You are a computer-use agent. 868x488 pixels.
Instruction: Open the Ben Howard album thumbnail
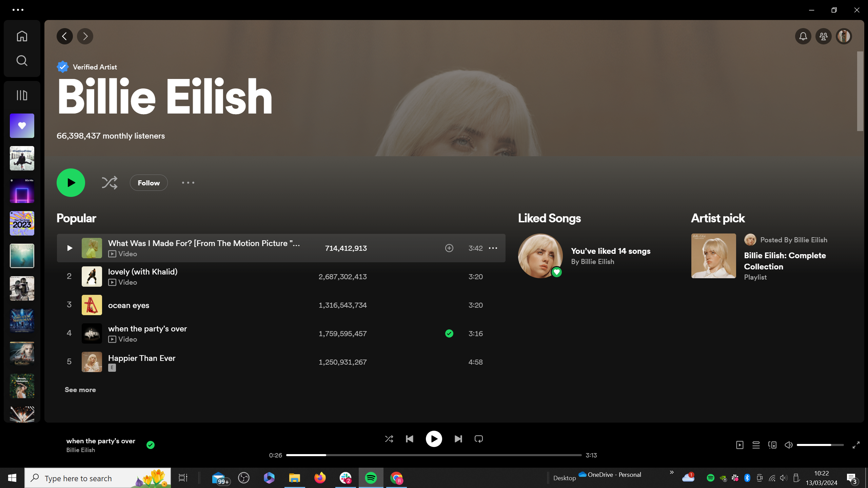22,256
